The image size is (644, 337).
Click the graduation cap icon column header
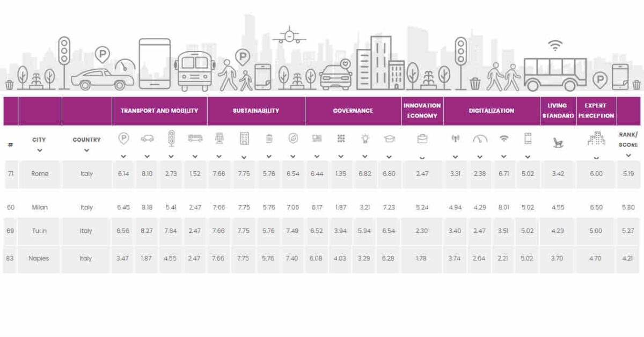click(x=389, y=138)
